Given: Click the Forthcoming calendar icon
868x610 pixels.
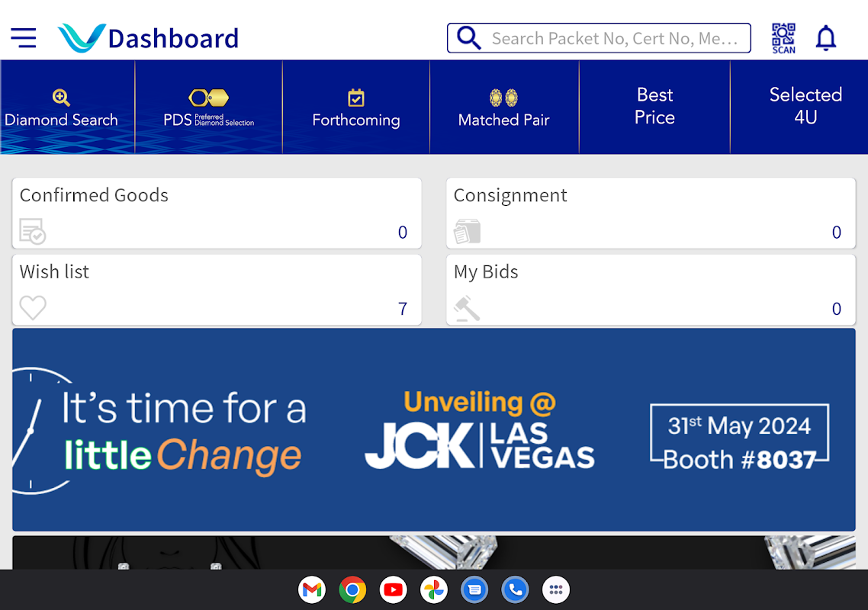Looking at the screenshot, I should (356, 98).
